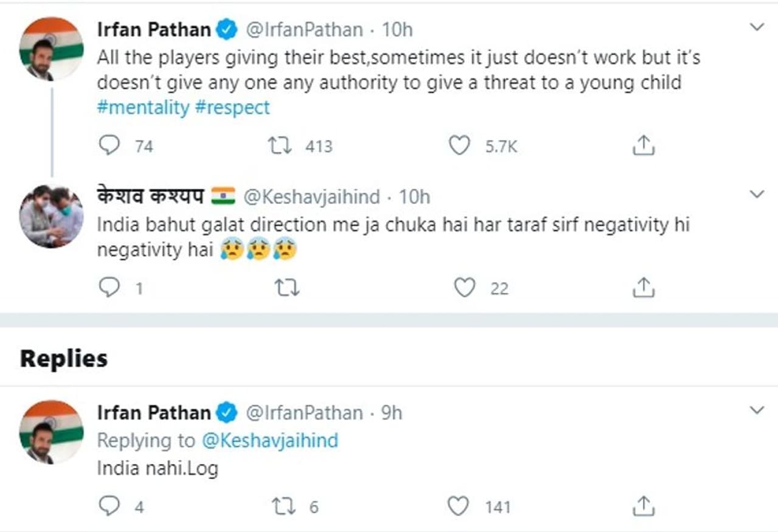Image resolution: width=778 pixels, height=532 pixels.
Task: Open options chevron on the 9h reply
Action: pyautogui.click(x=757, y=410)
